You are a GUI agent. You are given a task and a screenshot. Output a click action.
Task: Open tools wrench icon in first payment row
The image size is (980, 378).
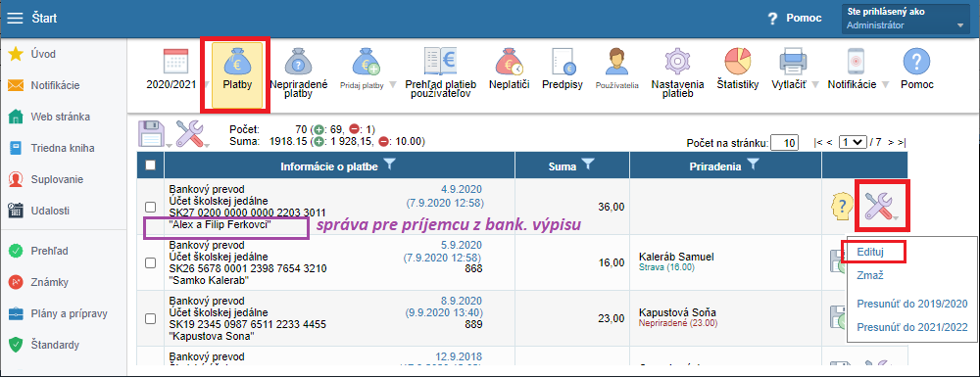point(879,206)
